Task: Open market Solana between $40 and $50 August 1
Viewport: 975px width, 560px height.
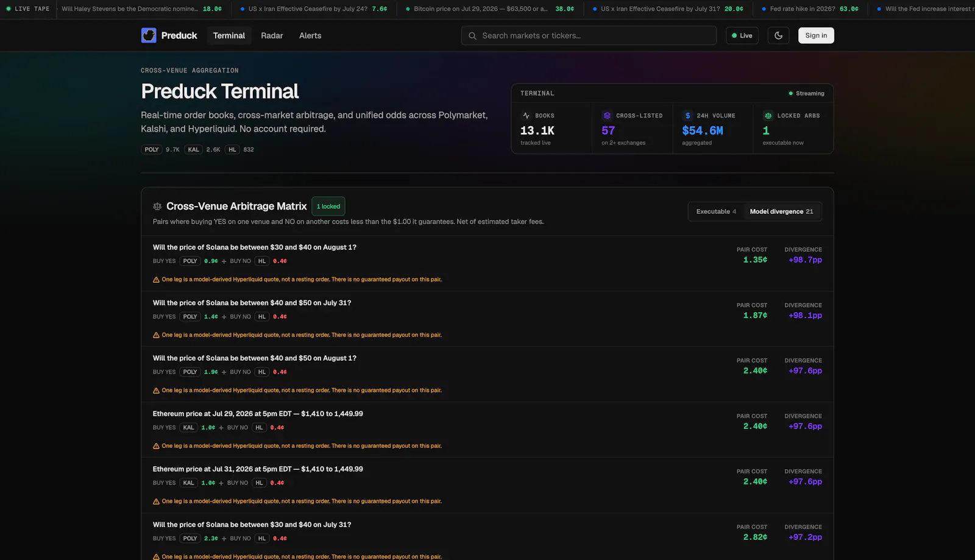Action: (255, 358)
